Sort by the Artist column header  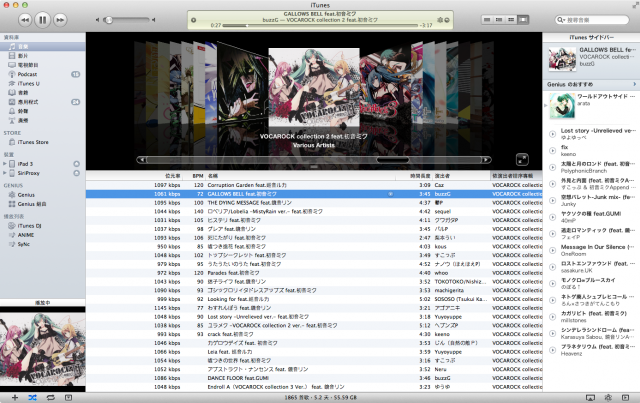coord(461,176)
